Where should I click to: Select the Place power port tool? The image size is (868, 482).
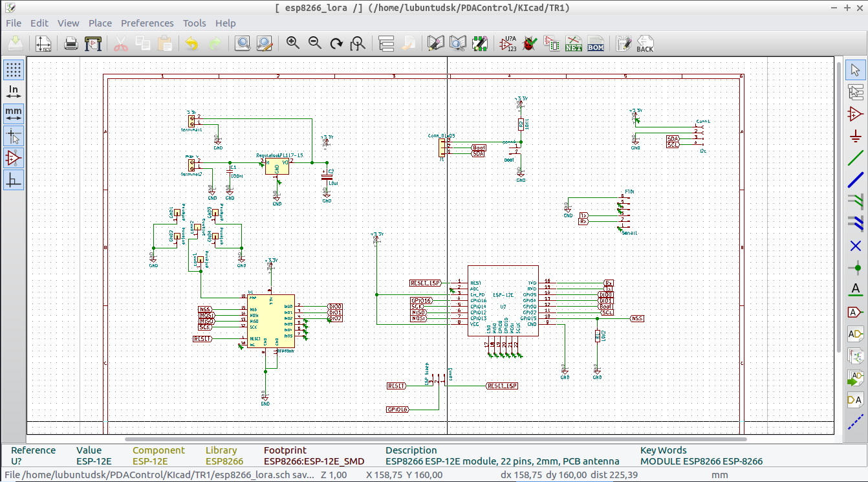[x=856, y=137]
